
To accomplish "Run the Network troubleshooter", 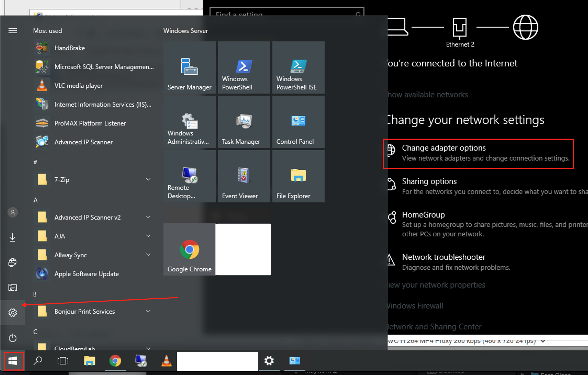I will click(x=449, y=262).
